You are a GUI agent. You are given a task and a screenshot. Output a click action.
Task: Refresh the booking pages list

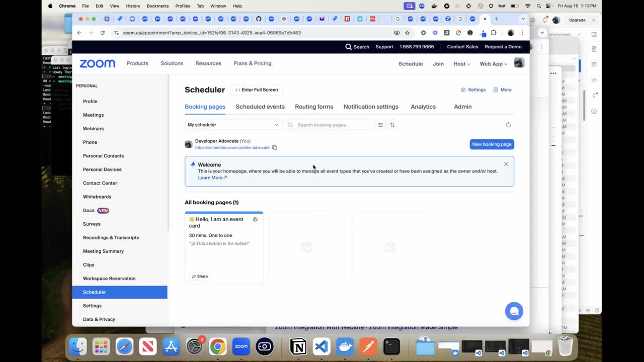(x=508, y=125)
